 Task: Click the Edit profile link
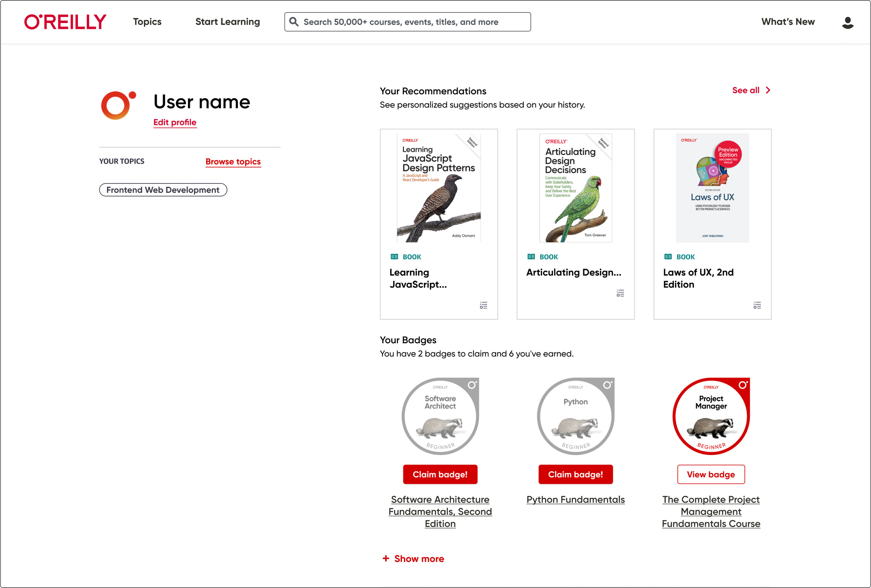tap(175, 123)
